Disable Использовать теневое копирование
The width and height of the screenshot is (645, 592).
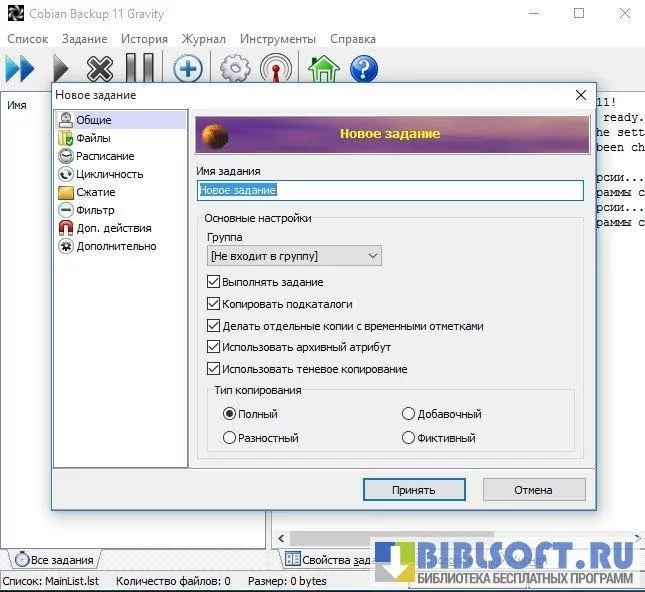(x=213, y=369)
